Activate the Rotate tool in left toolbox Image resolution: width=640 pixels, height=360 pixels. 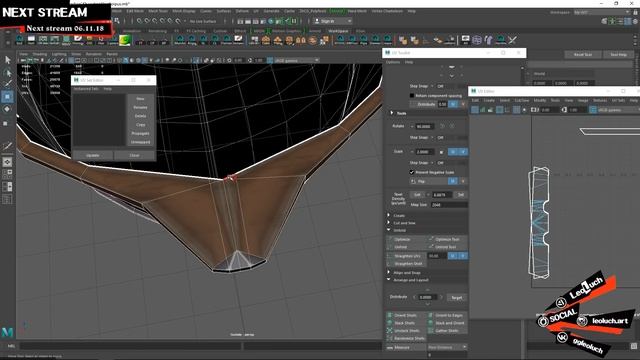pos(7,109)
